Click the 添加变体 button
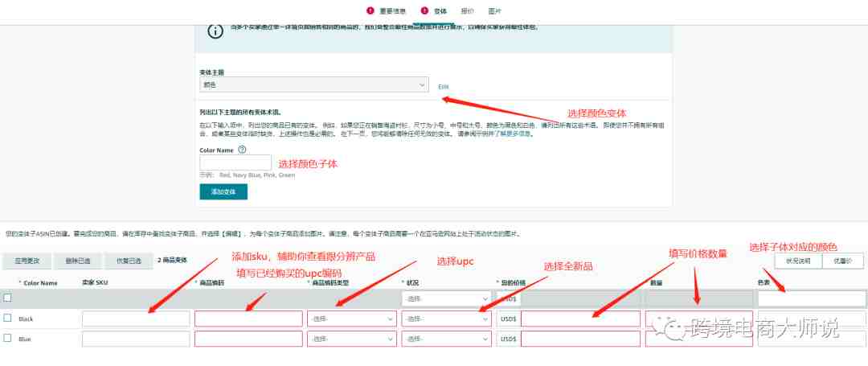 (223, 191)
